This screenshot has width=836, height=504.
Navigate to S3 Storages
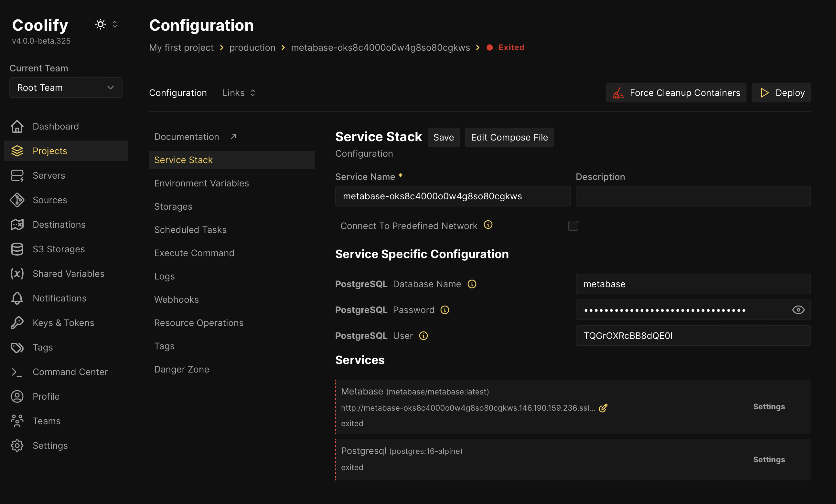click(x=59, y=249)
